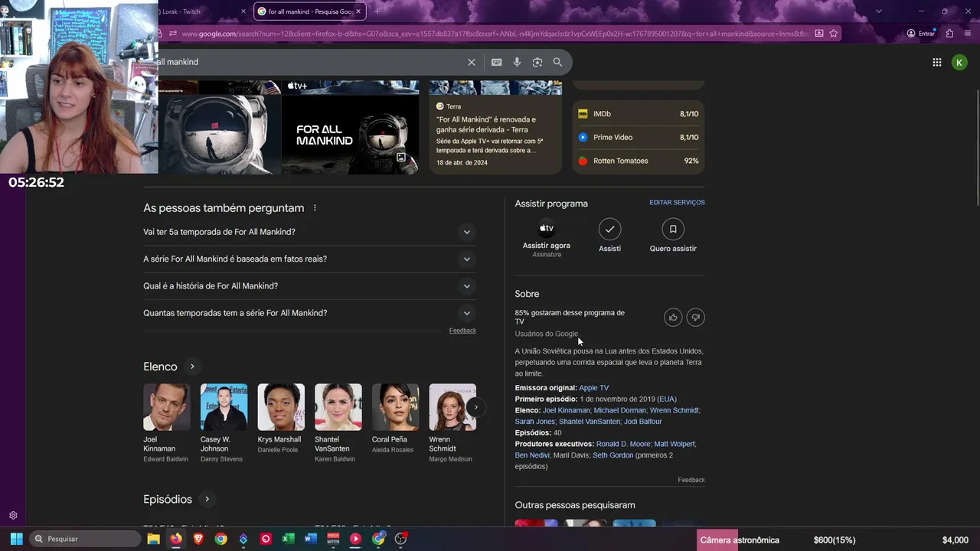This screenshot has width=980, height=551.
Task: Click the taskbar Pesquisar search box
Action: pos(86,539)
